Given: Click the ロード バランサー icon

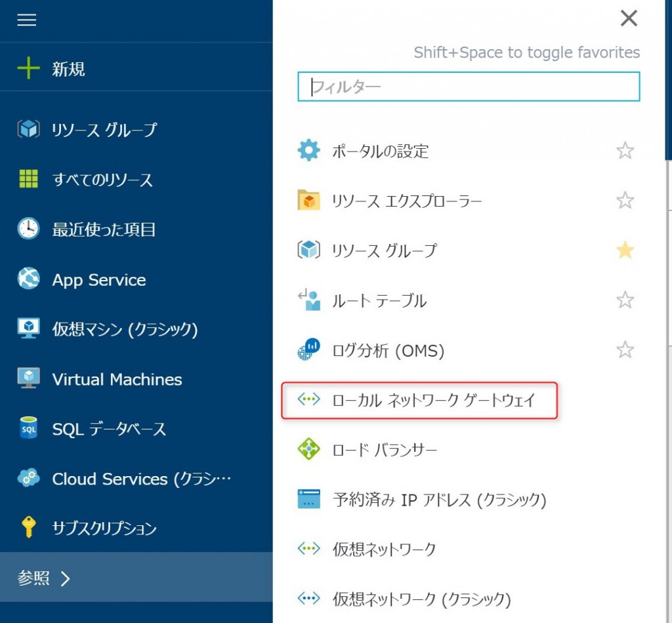Looking at the screenshot, I should tap(308, 450).
